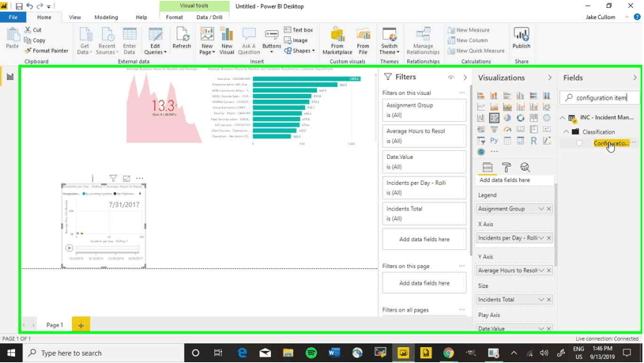Insert a Text box
Image resolution: width=644 pixels, height=363 pixels.
(x=299, y=30)
